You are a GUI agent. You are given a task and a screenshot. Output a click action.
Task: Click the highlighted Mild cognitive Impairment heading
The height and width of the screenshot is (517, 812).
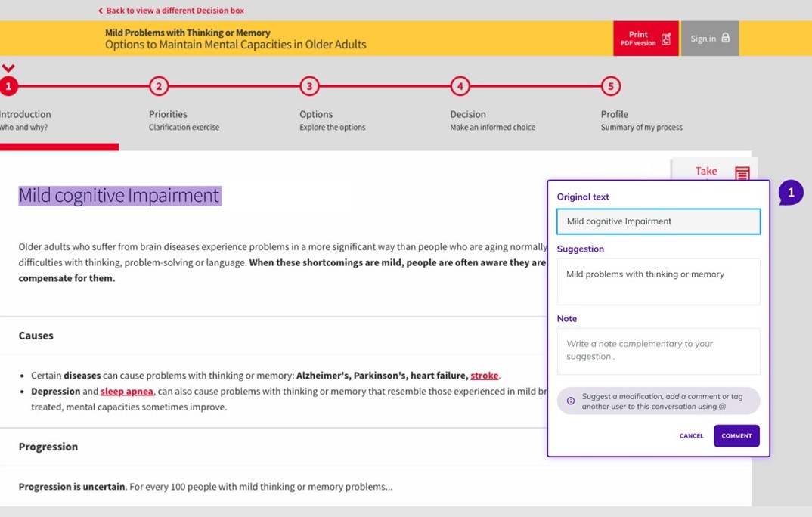click(120, 196)
